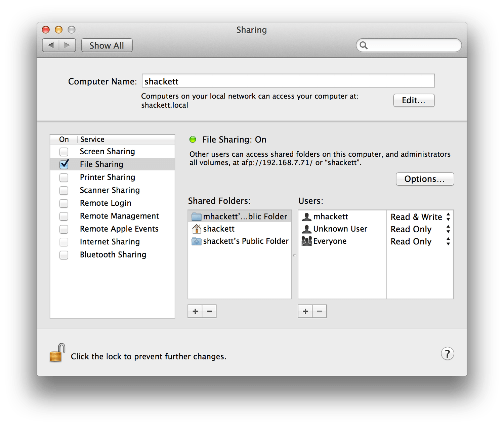Image resolution: width=504 pixels, height=427 pixels.
Task: Select Screen Sharing service row
Action: [113, 152]
